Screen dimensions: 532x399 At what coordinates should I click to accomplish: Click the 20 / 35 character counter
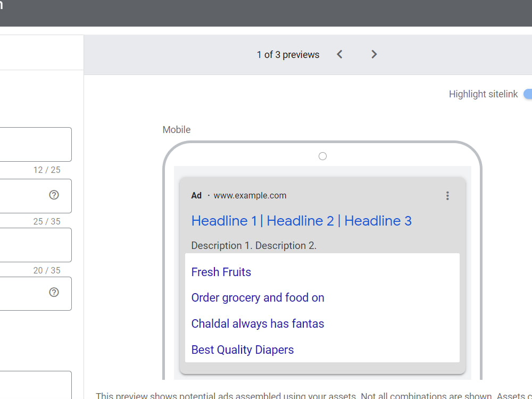(47, 270)
